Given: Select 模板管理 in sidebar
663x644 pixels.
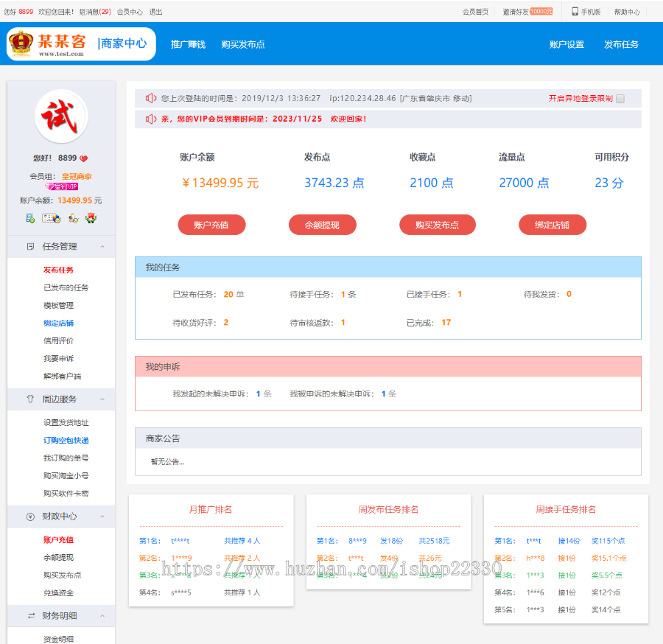Looking at the screenshot, I should click(58, 306).
